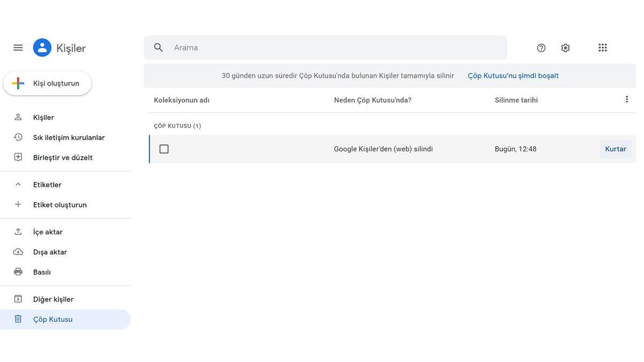Click the plus icon beside Etiket oluşturun
644x362 pixels.
click(18, 204)
